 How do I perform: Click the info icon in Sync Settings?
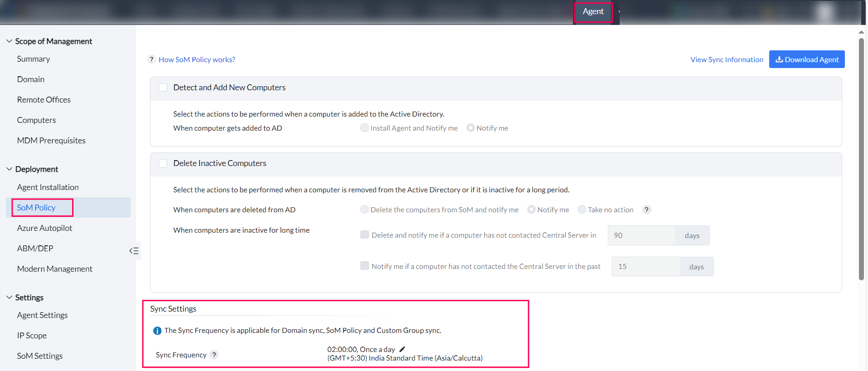[x=157, y=331]
